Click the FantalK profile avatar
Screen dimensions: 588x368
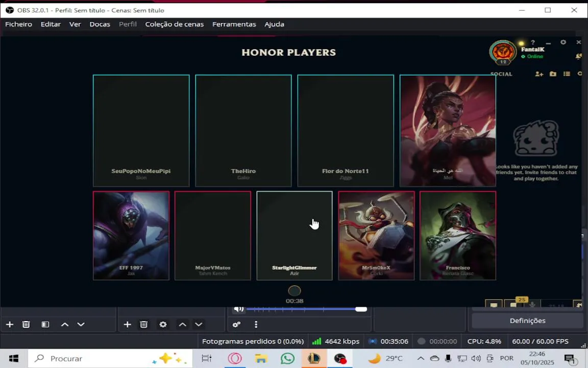(x=503, y=52)
